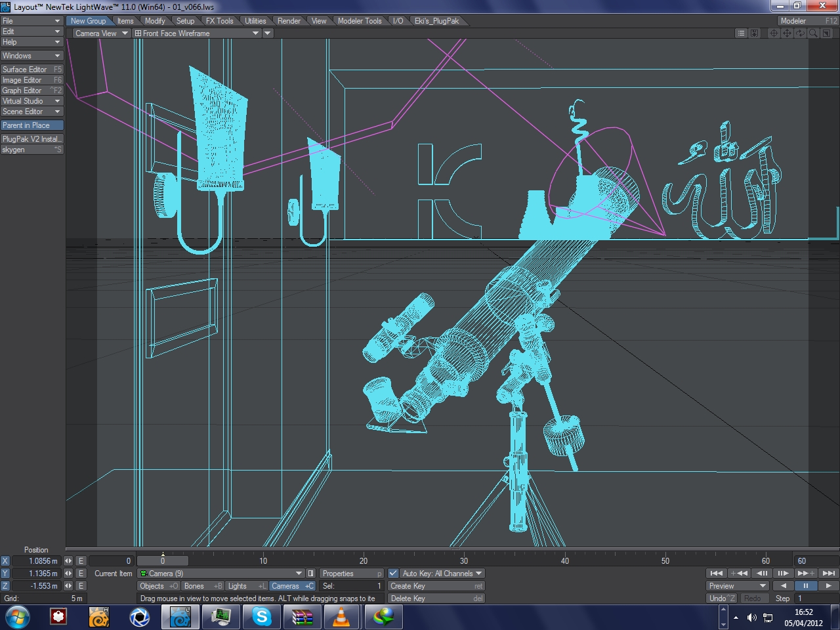
Task: Toggle the X axis position button
Action: tap(5, 561)
